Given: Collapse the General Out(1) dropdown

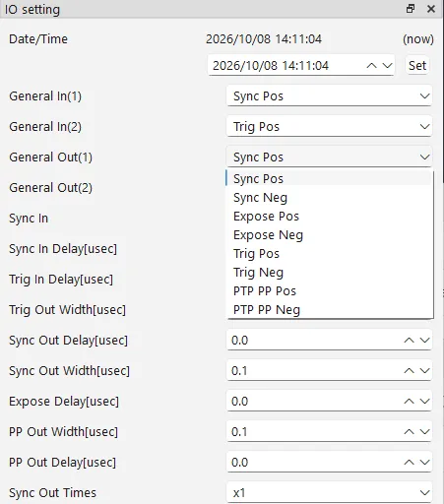Looking at the screenshot, I should (x=329, y=157).
